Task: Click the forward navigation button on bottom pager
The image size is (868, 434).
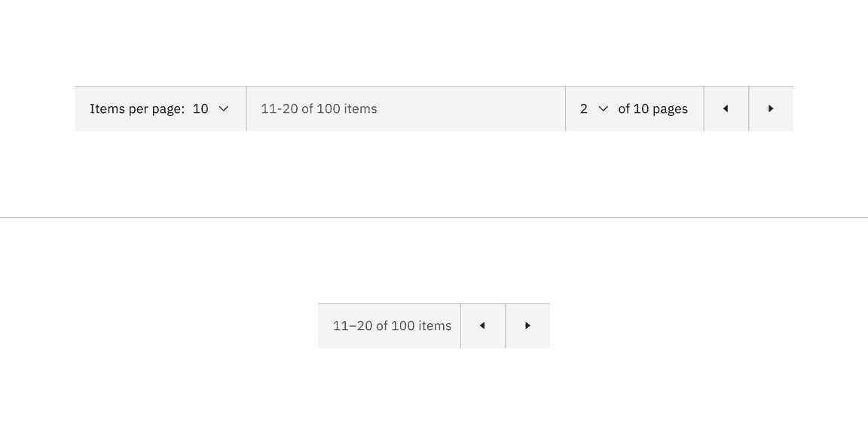Action: (x=527, y=325)
